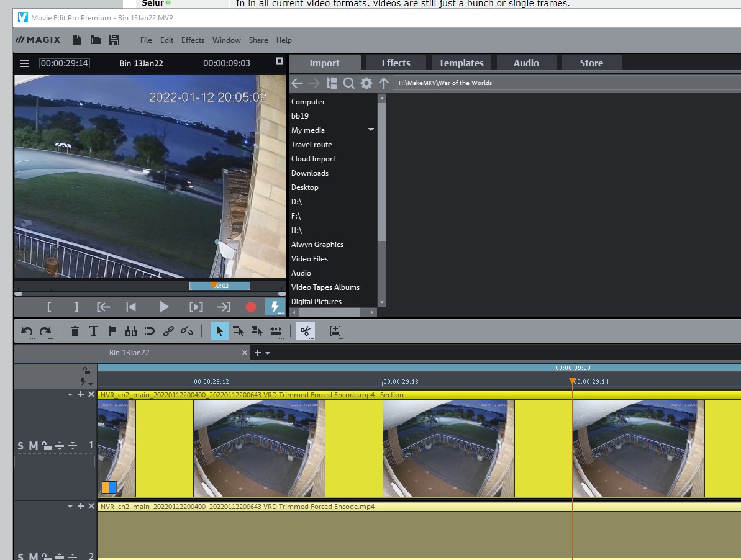The image size is (741, 560).
Task: Toggle the lock icon on track 1
Action: [47, 446]
